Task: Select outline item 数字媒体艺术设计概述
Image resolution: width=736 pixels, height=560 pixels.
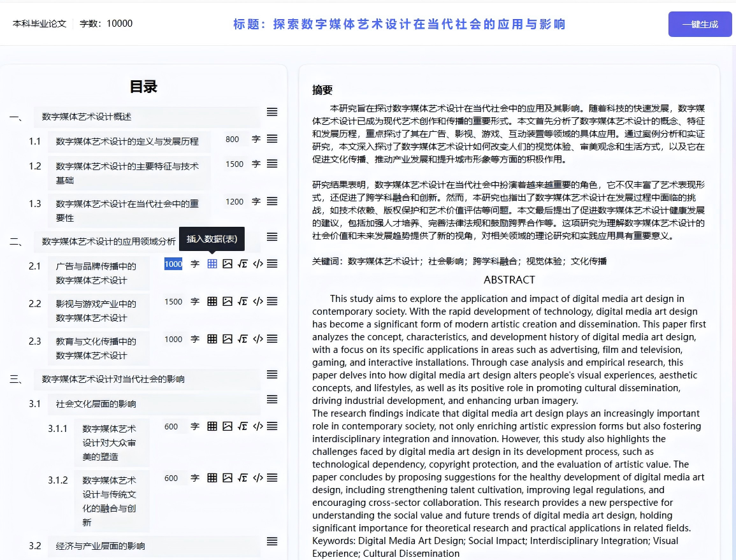Action: click(87, 117)
